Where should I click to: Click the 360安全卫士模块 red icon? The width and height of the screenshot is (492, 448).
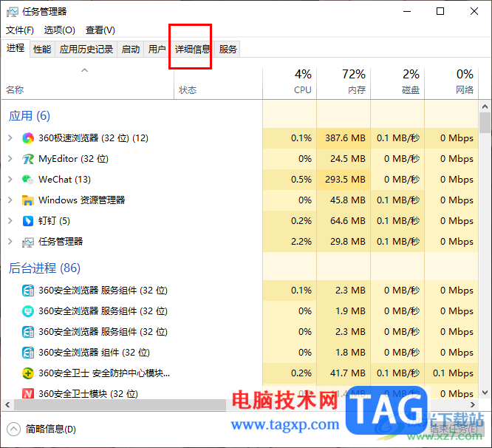[28, 394]
